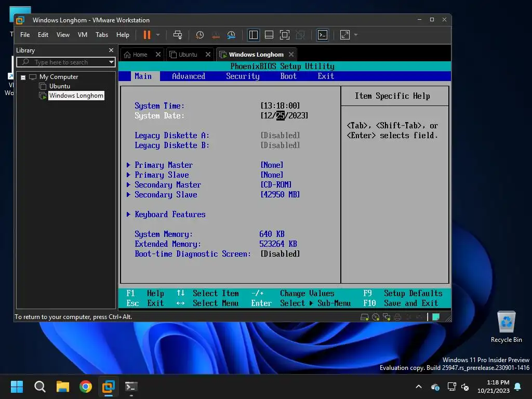532x399 pixels.
Task: Click the free stretch guest display icon
Action: click(x=345, y=35)
